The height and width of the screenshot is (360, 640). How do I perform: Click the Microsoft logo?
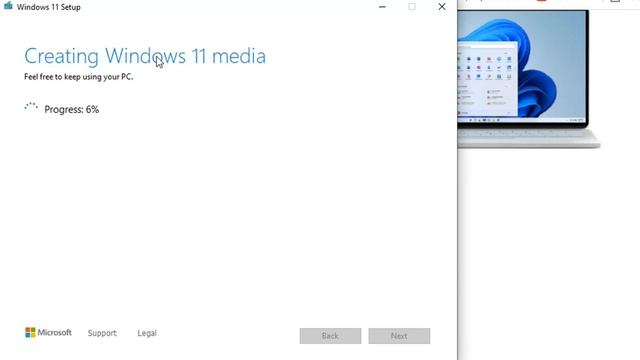click(48, 333)
